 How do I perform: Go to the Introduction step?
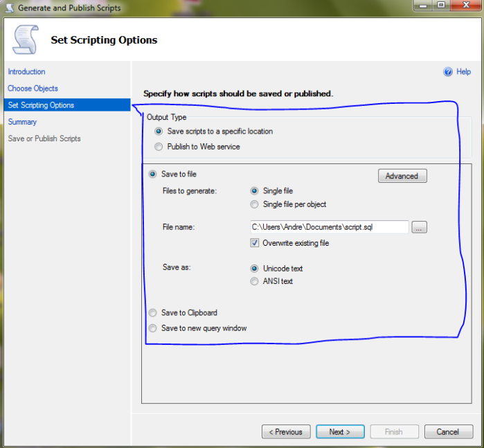coord(26,72)
